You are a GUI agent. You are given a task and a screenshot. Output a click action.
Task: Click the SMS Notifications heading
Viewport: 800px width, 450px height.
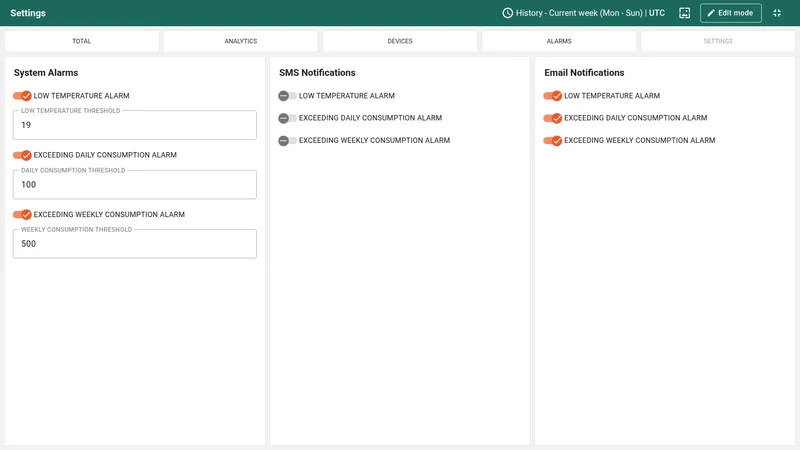pos(317,72)
